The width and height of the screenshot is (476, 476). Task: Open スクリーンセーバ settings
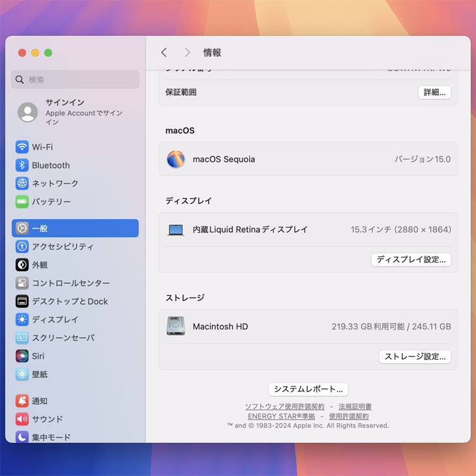[63, 338]
